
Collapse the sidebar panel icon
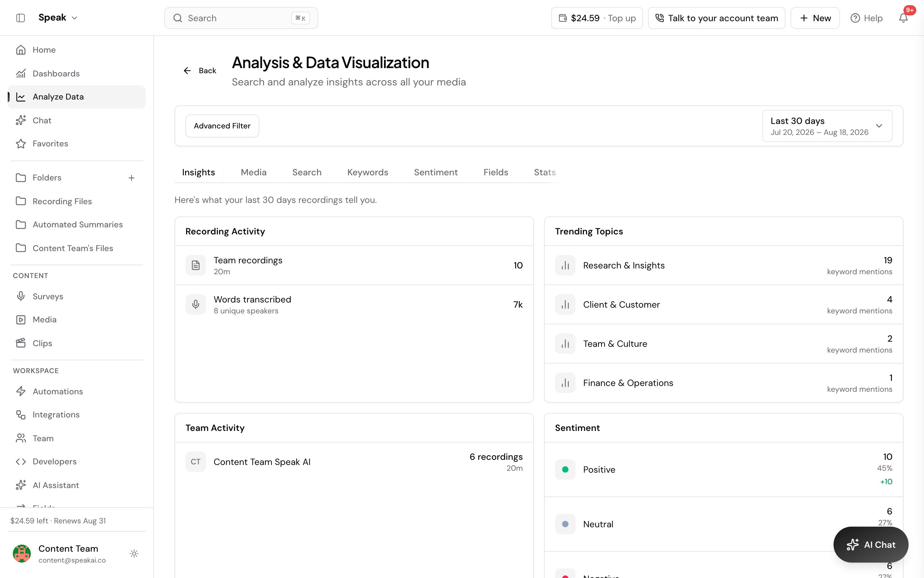coord(21,18)
